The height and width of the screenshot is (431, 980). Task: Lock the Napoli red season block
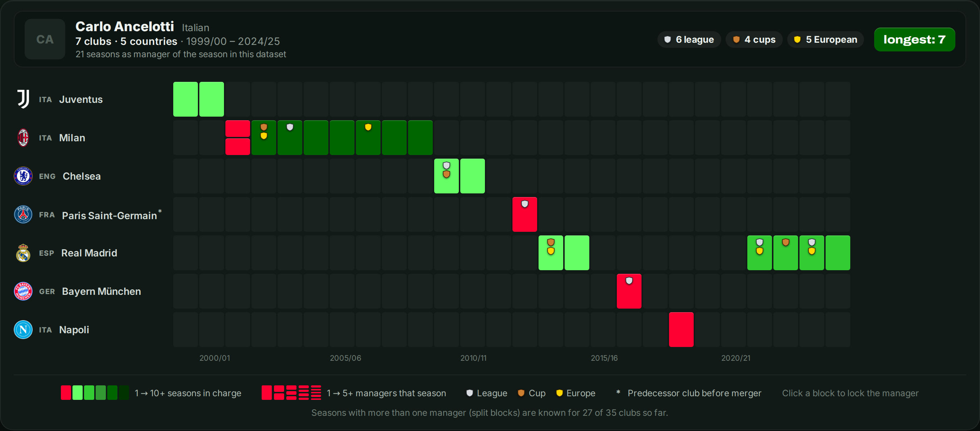(x=681, y=330)
